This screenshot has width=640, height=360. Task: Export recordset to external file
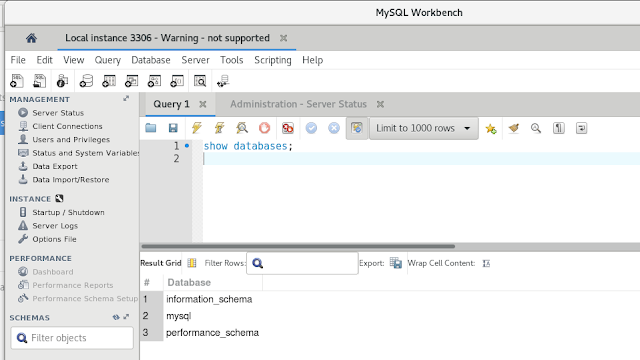(396, 263)
